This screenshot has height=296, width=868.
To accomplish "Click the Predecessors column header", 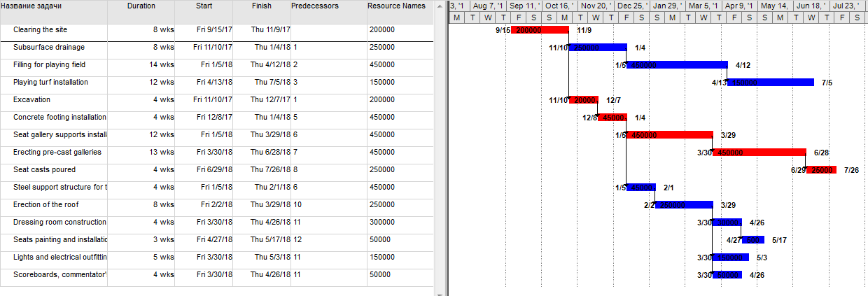I will (x=315, y=6).
